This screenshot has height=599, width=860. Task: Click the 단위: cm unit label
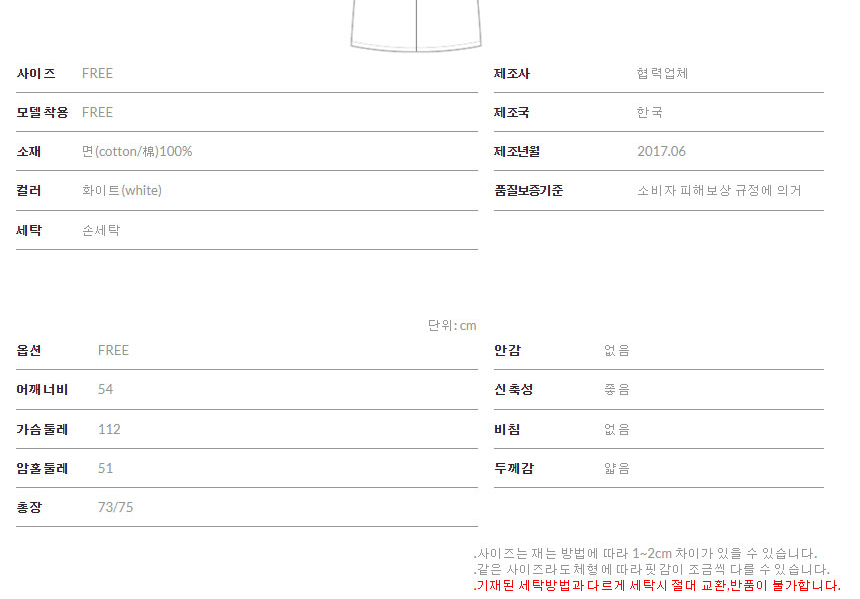point(452,325)
